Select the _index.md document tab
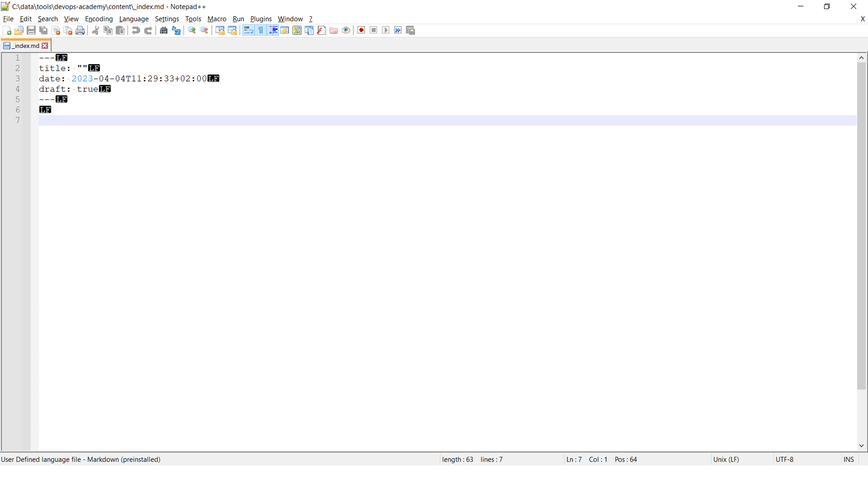This screenshot has width=868, height=488. click(x=25, y=46)
